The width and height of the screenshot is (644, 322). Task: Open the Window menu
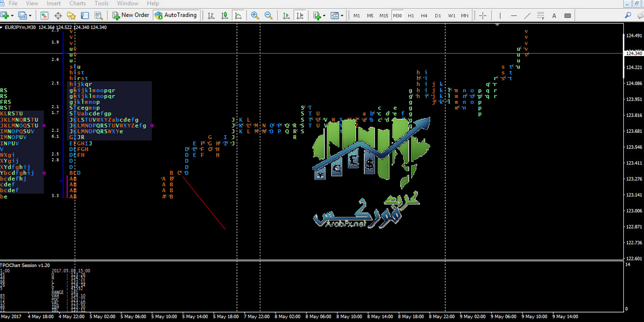[x=128, y=3]
